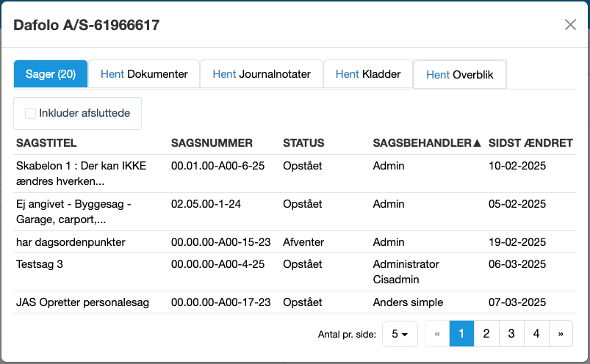The height and width of the screenshot is (364, 590).
Task: Sort table by Sagsnummer header
Action: pos(212,143)
